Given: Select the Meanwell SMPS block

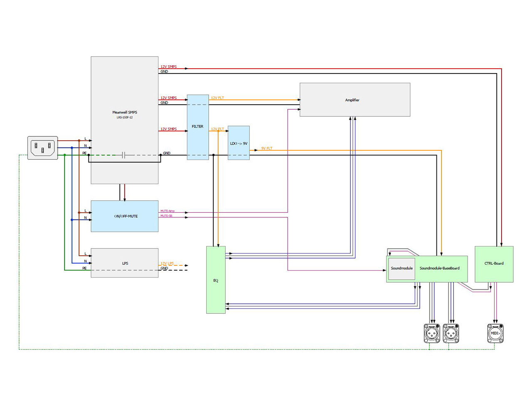Looking at the screenshot, I should [125, 120].
